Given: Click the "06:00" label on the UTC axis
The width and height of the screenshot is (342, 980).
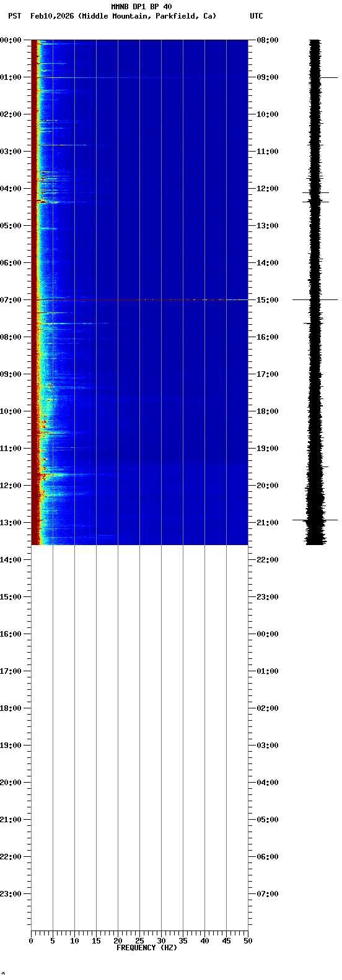Looking at the screenshot, I should [x=268, y=857].
